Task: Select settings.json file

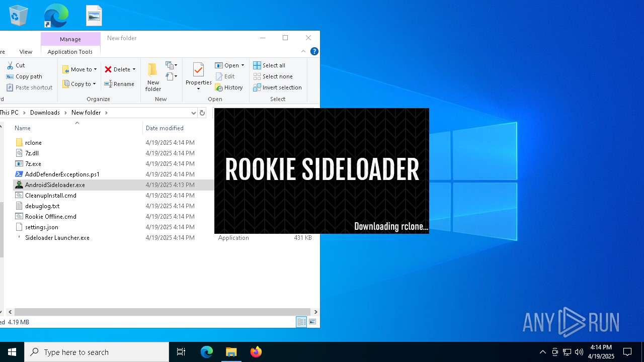Action: [42, 227]
